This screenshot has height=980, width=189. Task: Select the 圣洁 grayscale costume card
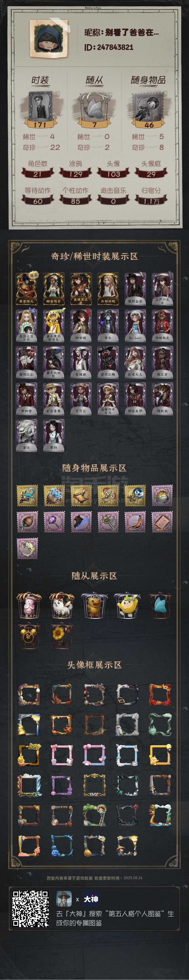tap(27, 435)
